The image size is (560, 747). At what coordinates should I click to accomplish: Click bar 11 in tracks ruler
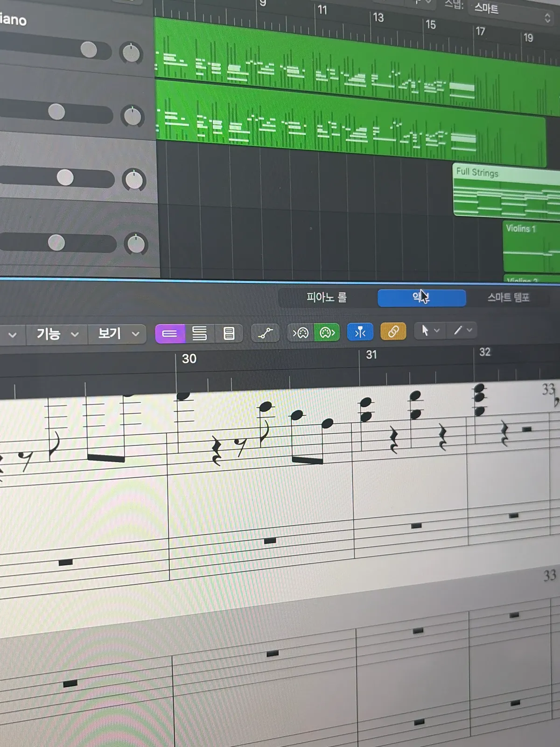(x=322, y=10)
